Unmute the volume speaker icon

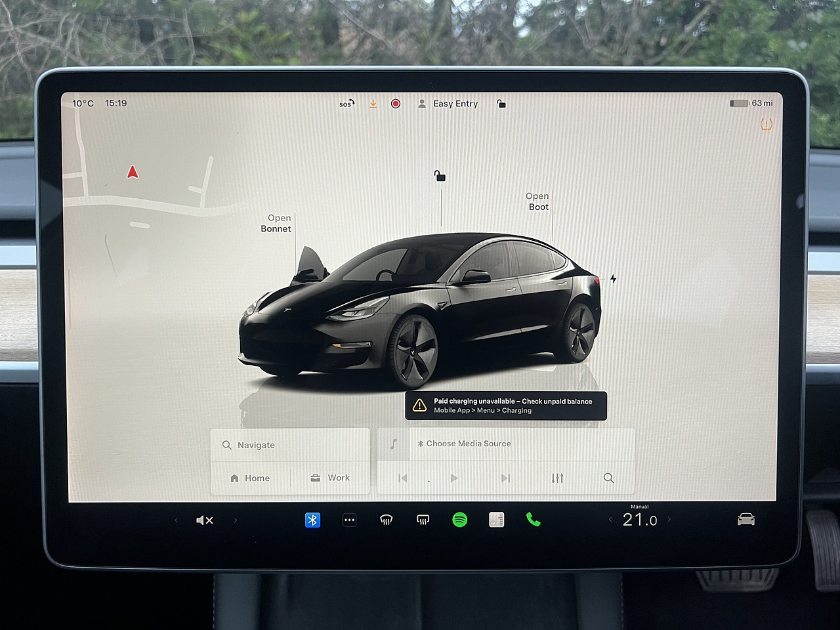pyautogui.click(x=204, y=520)
